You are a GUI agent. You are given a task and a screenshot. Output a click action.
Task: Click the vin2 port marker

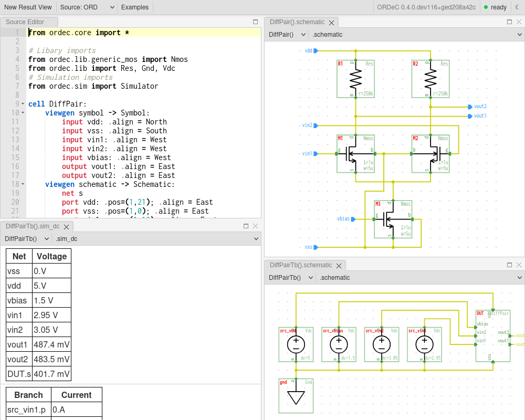pyautogui.click(x=316, y=125)
